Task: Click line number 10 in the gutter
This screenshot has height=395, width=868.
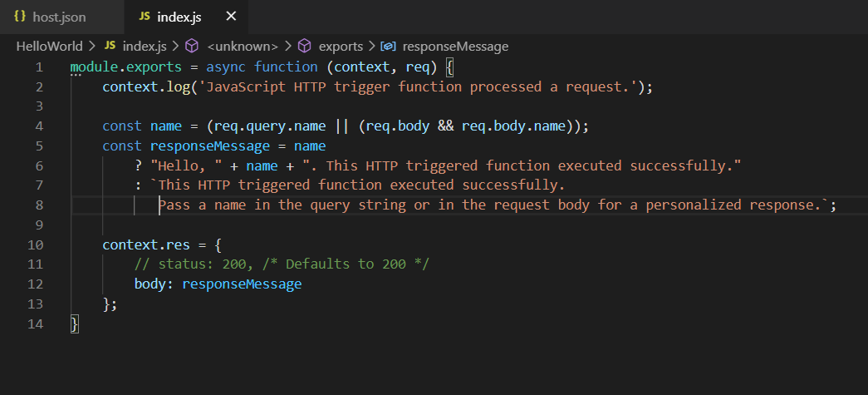Action: (x=35, y=244)
